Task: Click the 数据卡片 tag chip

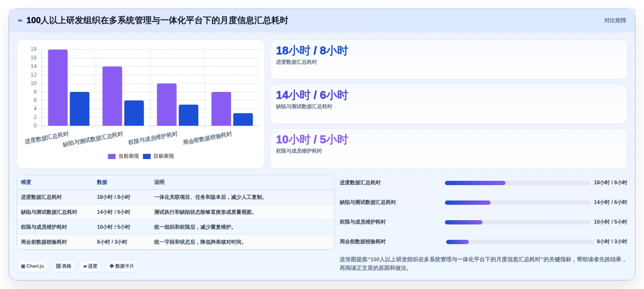Action: [x=122, y=266]
